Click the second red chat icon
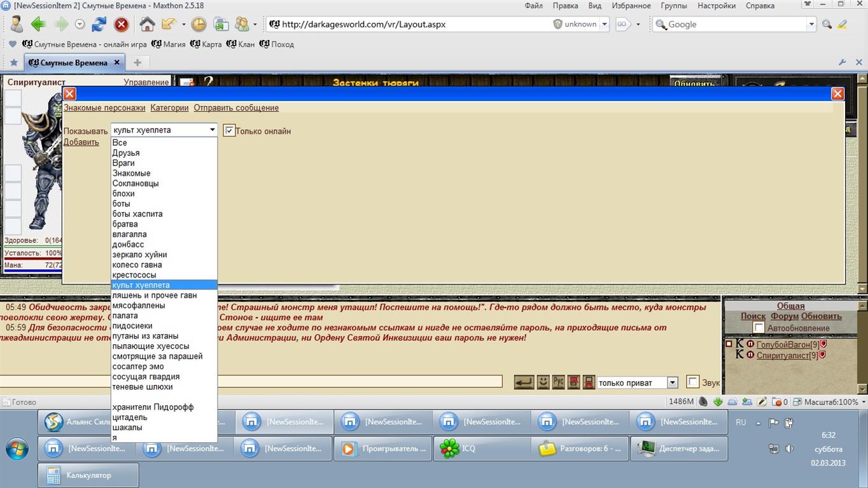 [x=589, y=382]
